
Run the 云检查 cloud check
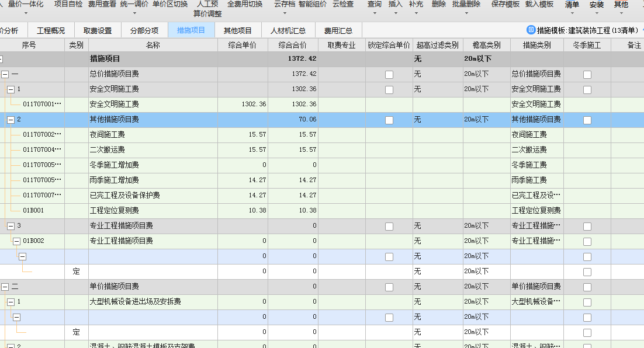click(x=343, y=5)
